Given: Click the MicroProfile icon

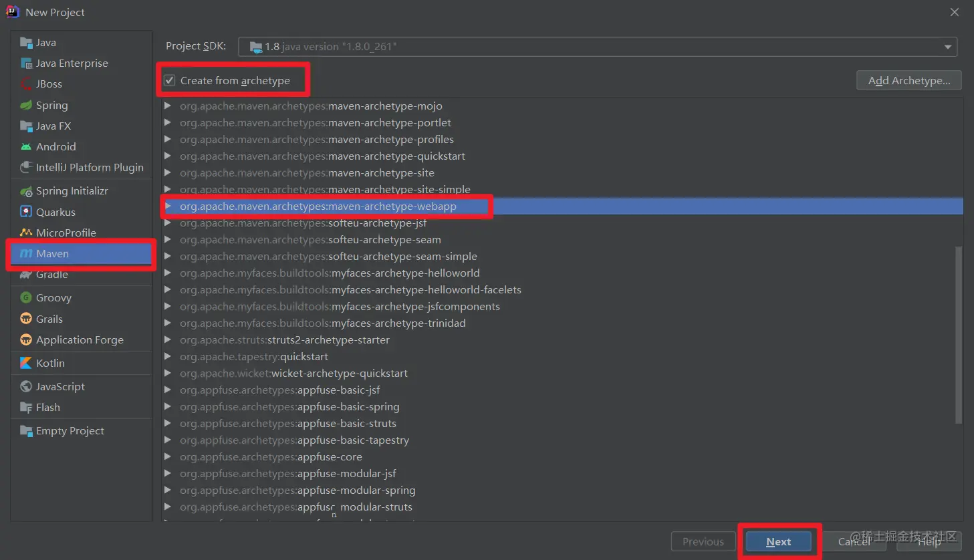Looking at the screenshot, I should 26,233.
